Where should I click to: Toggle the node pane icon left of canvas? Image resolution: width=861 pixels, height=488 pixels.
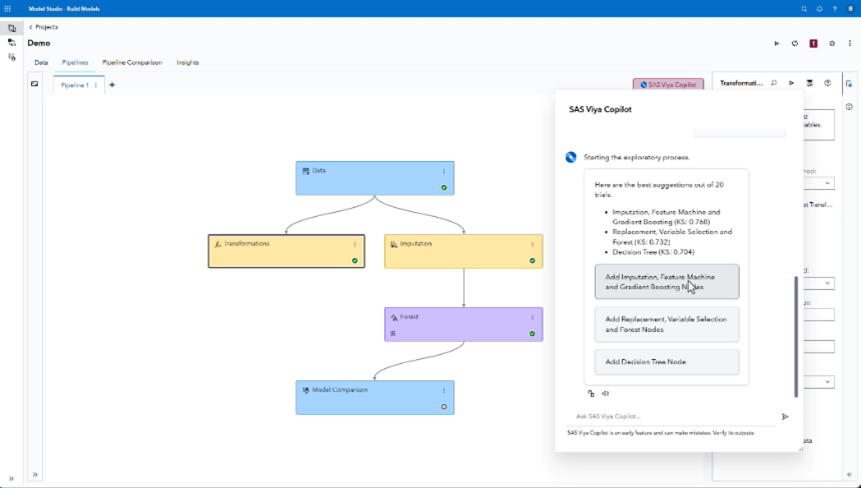pos(35,83)
